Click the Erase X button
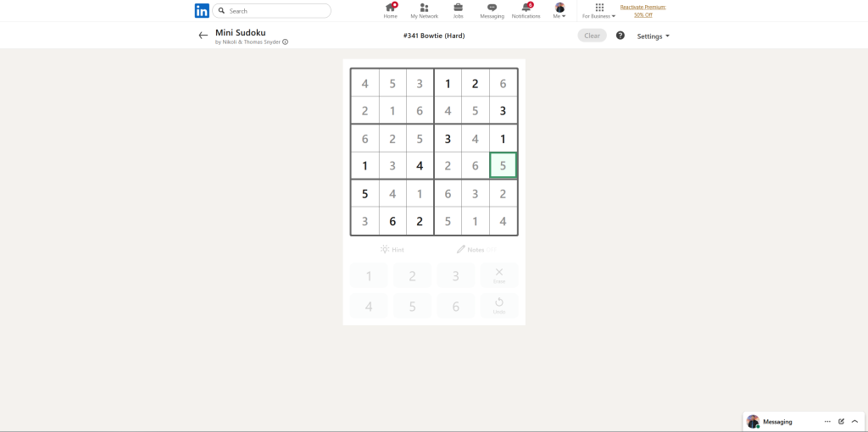The width and height of the screenshot is (868, 432). pos(499,275)
